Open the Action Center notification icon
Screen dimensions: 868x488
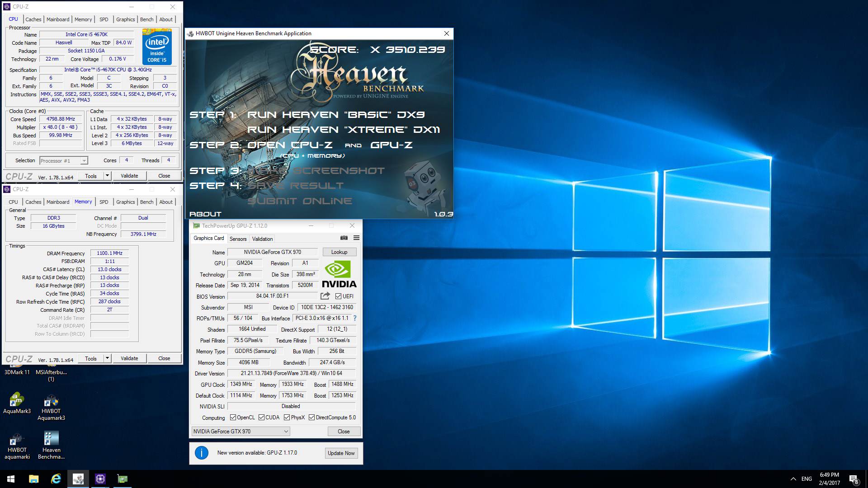coord(854,479)
